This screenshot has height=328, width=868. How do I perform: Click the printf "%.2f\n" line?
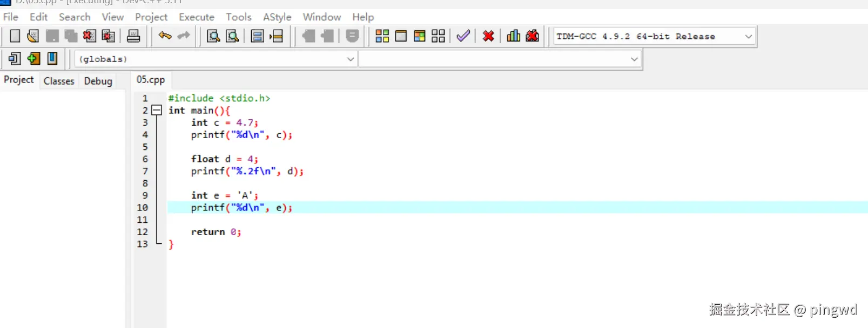pos(247,171)
